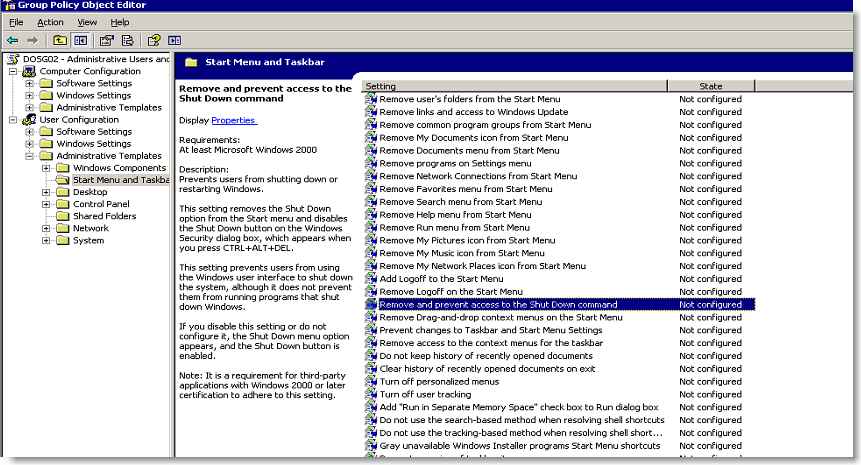Click icon for Remove My Pictures icon setting

click(x=371, y=240)
